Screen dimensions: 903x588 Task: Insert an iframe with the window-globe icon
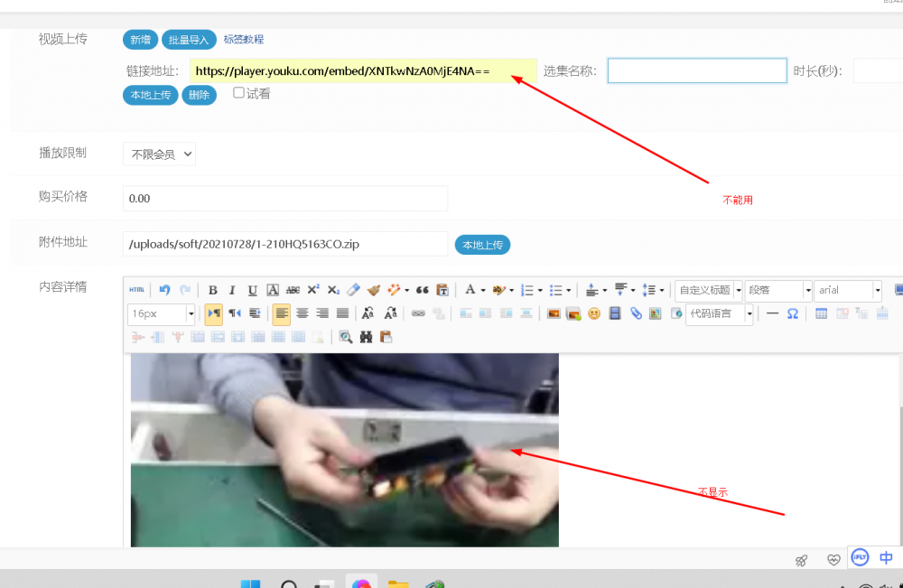click(x=676, y=313)
